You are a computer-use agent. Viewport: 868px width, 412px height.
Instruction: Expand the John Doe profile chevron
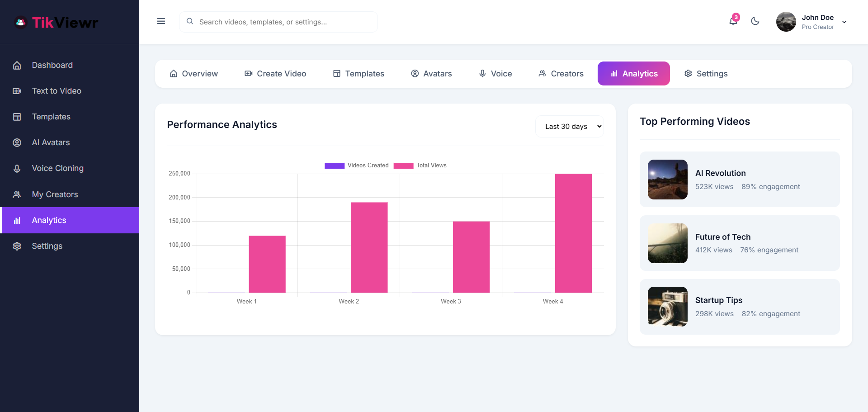[x=844, y=22]
